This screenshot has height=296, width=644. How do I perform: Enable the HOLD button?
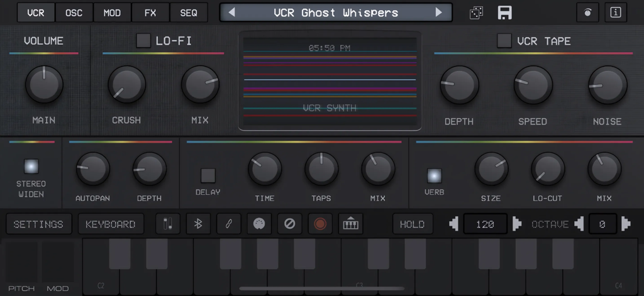pos(413,224)
